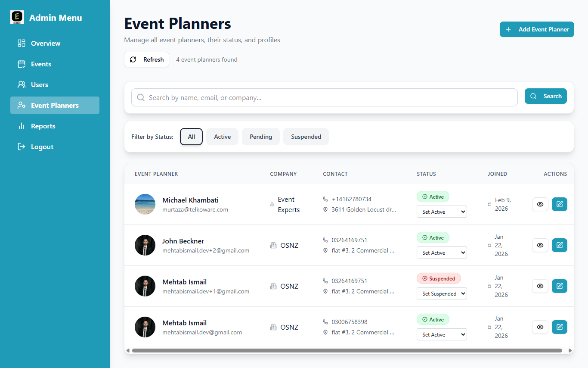Select the Suspended status filter
Screen dimensions: 588x368
tap(306, 137)
